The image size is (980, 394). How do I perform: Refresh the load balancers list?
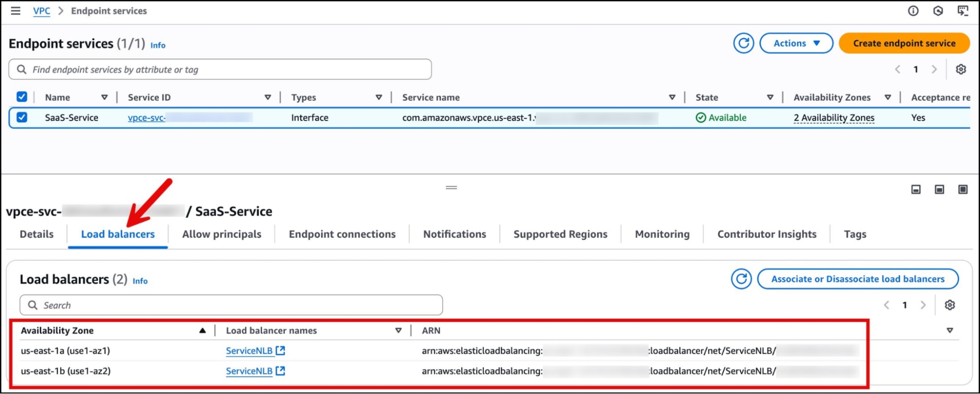[741, 279]
